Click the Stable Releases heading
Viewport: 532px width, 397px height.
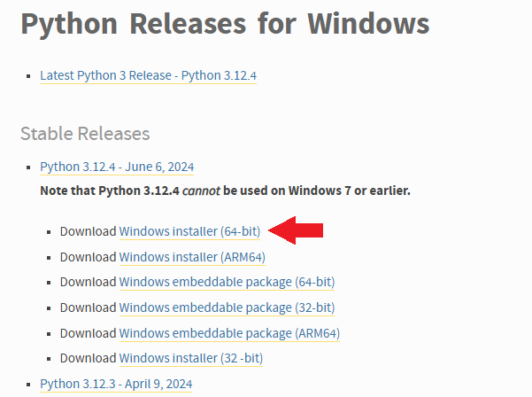pos(85,134)
